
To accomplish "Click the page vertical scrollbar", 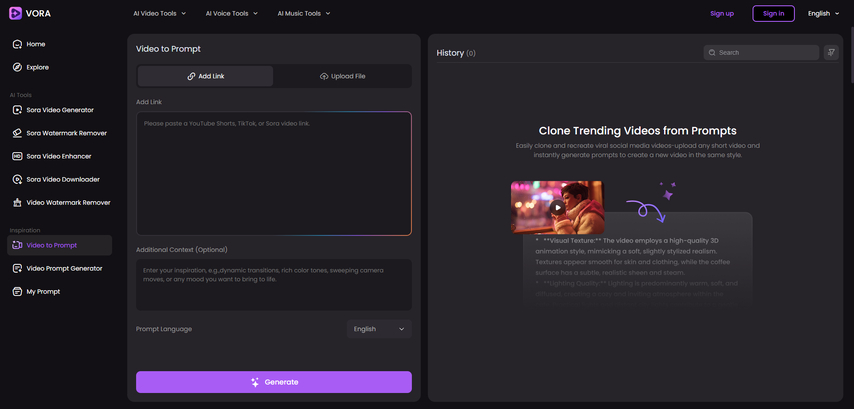I will 851,54.
